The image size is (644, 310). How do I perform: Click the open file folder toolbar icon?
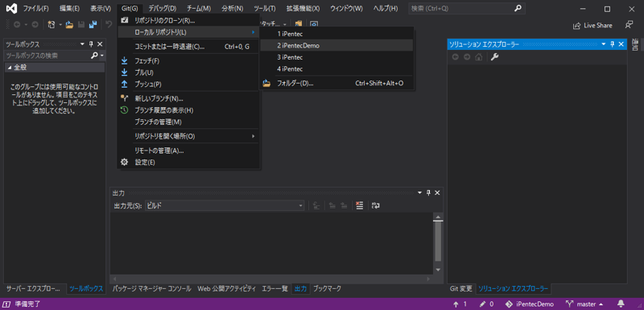69,25
